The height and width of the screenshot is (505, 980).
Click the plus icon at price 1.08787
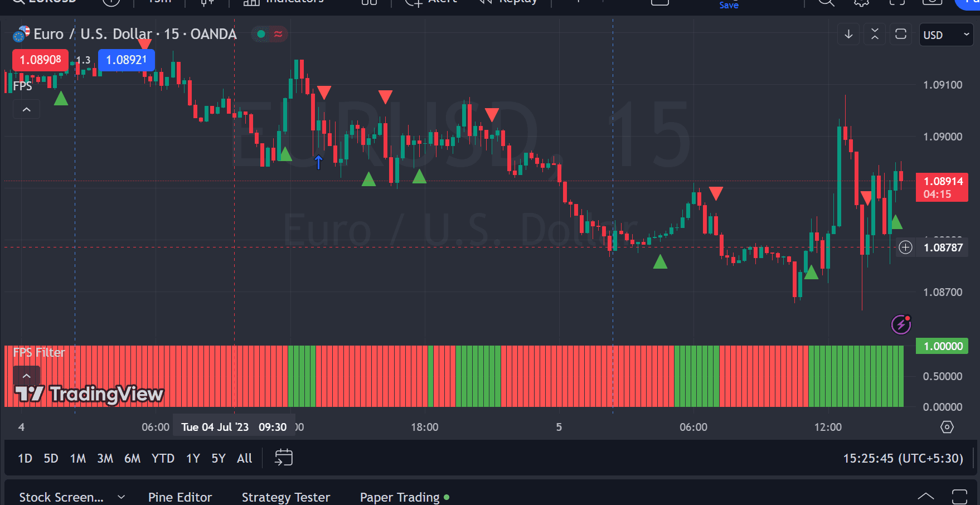(905, 247)
